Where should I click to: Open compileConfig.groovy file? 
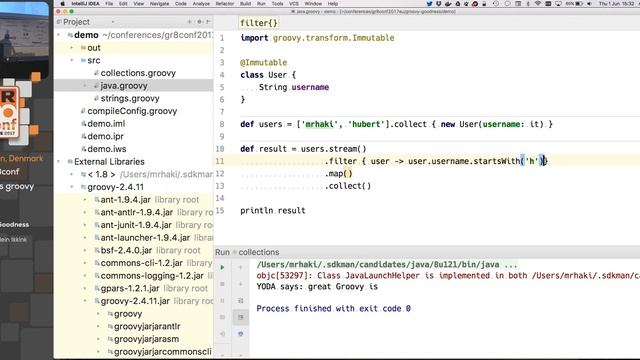[x=132, y=111]
